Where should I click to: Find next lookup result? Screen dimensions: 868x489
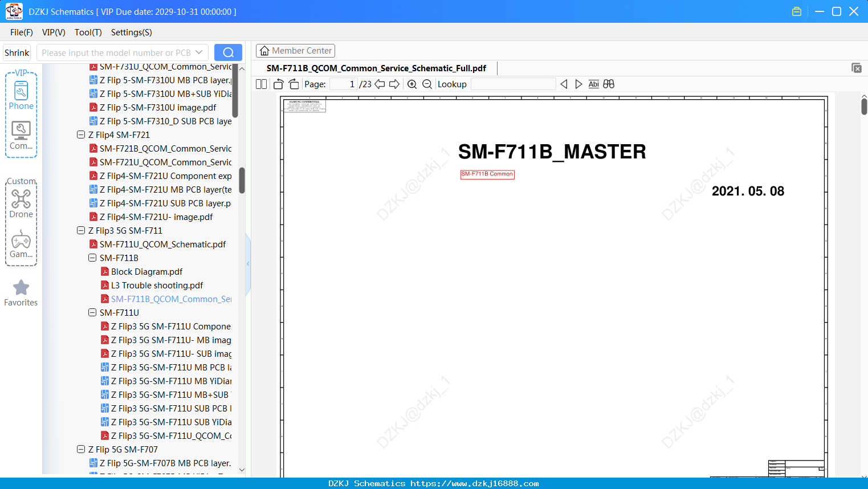[x=578, y=84]
